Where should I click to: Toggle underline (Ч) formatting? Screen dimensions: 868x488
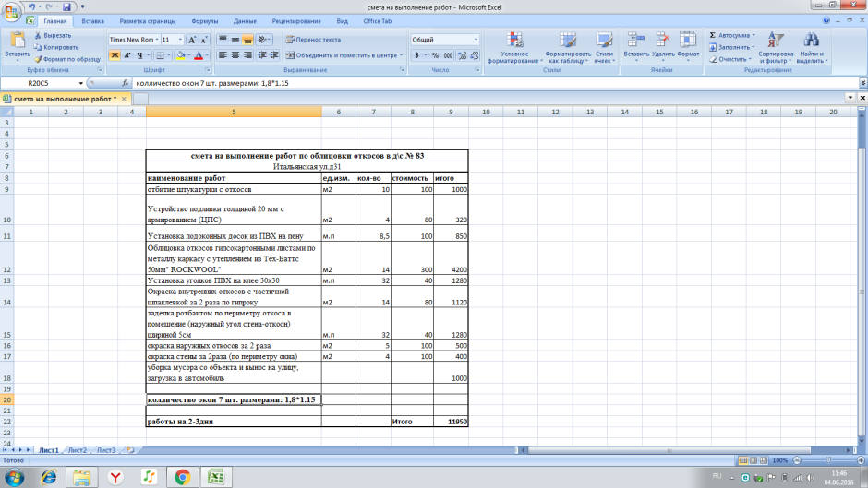pyautogui.click(x=139, y=55)
